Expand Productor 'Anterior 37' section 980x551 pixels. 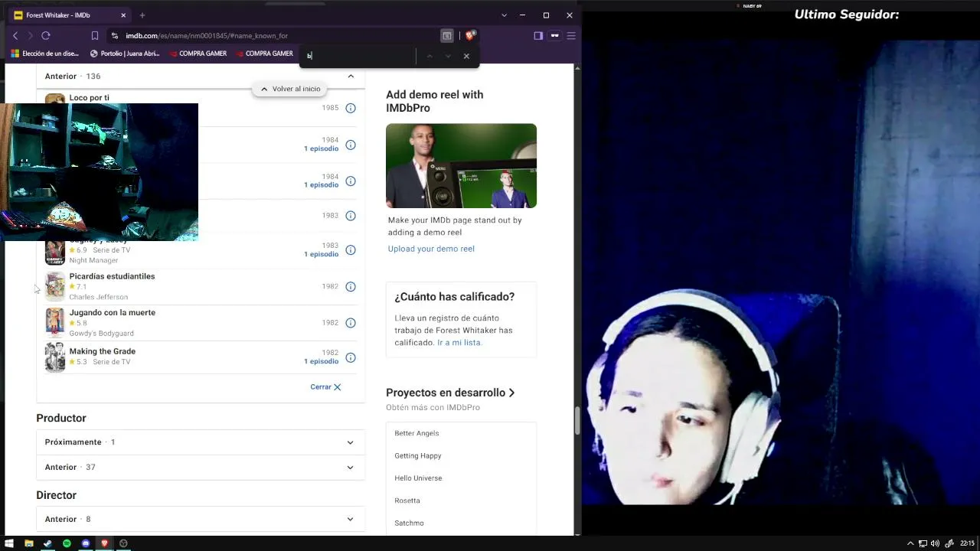201,468
